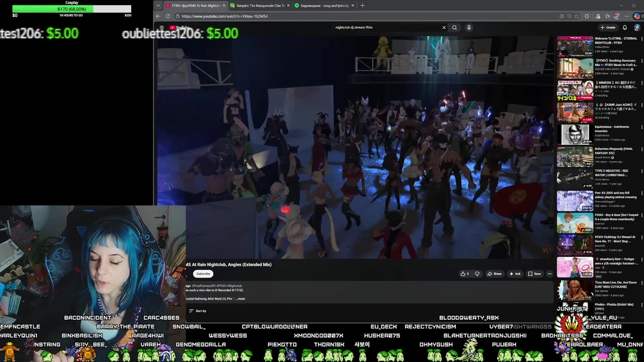Open Bohemian Rhapsody (FINAL FANTASY XIV) video
The width and height of the screenshot is (644, 362).
pyautogui.click(x=575, y=157)
